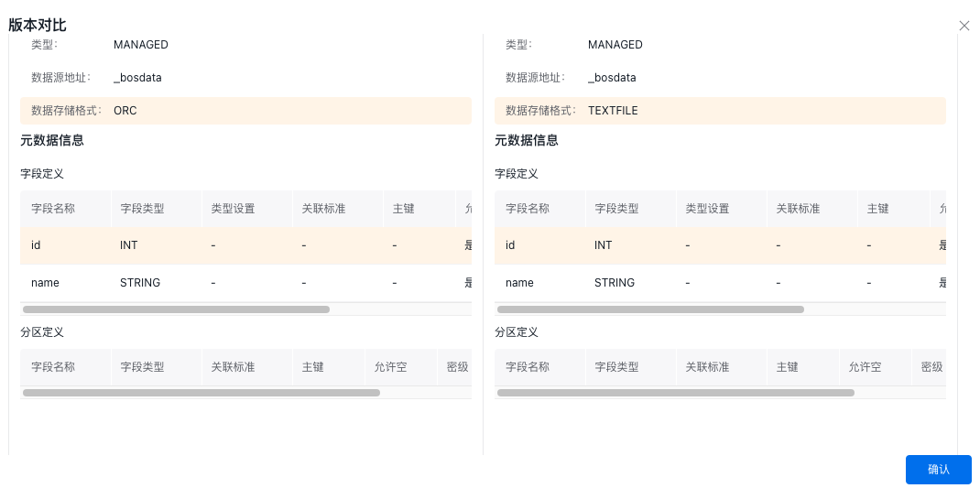Click the 版本对比 dialog title
Screen dimensions: 980x499
(x=37, y=25)
